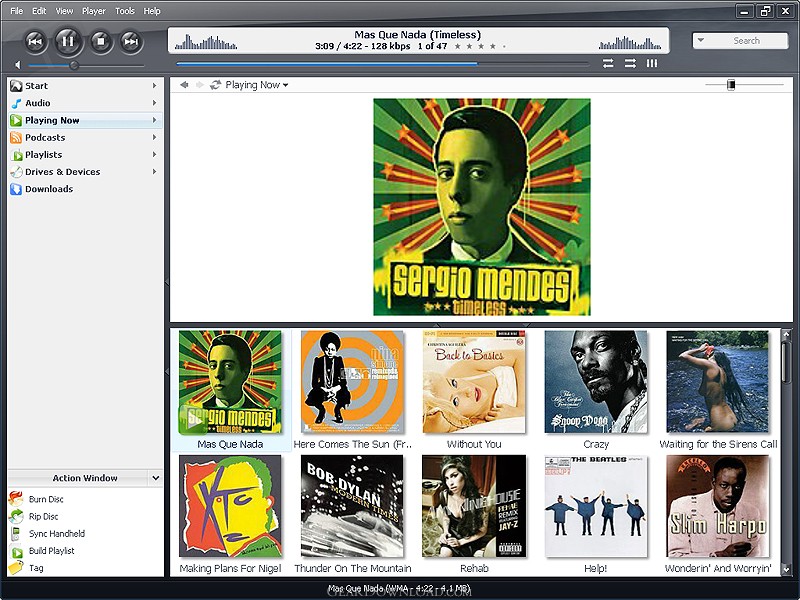The height and width of the screenshot is (600, 800).
Task: Open the Edit menu
Action: (x=39, y=11)
